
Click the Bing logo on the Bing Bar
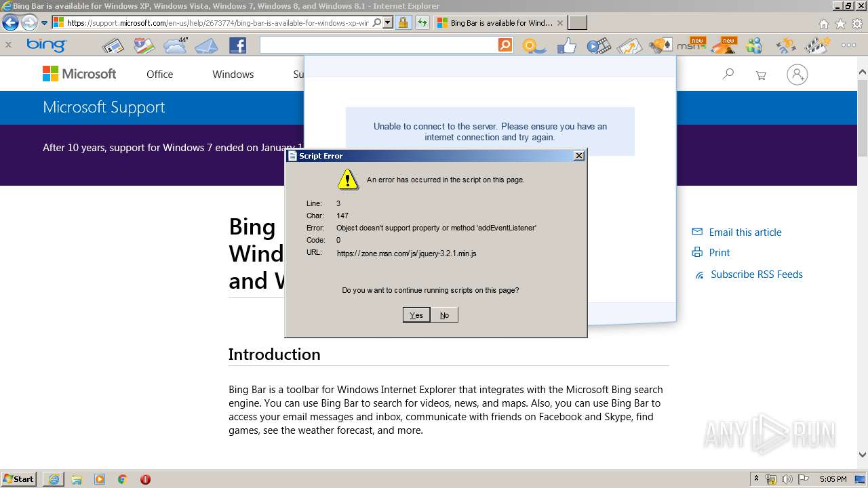(46, 45)
